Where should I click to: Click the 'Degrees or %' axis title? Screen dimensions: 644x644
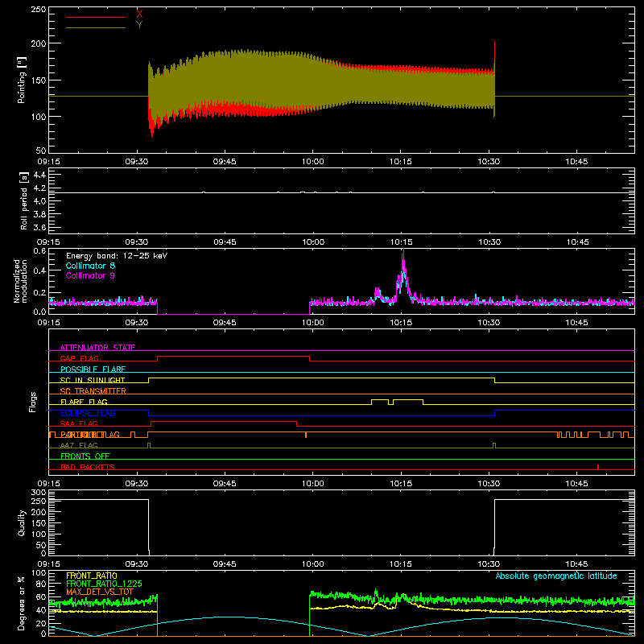pos(22,603)
